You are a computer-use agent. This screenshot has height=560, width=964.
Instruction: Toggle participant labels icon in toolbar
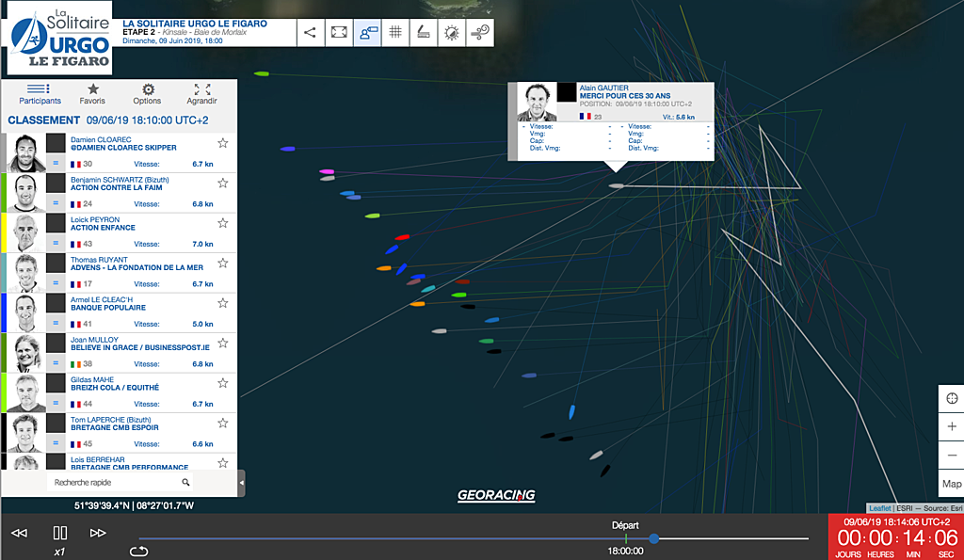point(367,33)
